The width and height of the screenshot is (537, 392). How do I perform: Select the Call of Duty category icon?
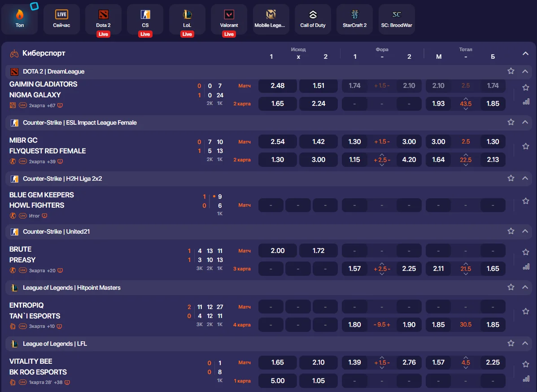click(x=313, y=19)
